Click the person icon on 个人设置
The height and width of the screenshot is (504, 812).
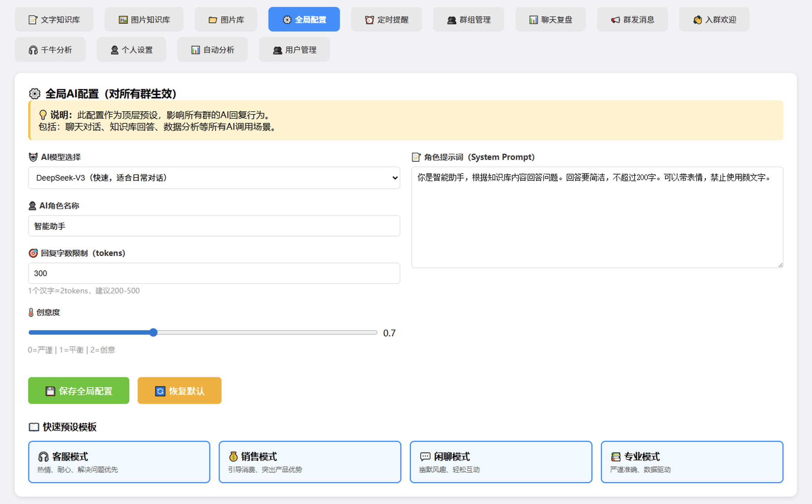[114, 50]
